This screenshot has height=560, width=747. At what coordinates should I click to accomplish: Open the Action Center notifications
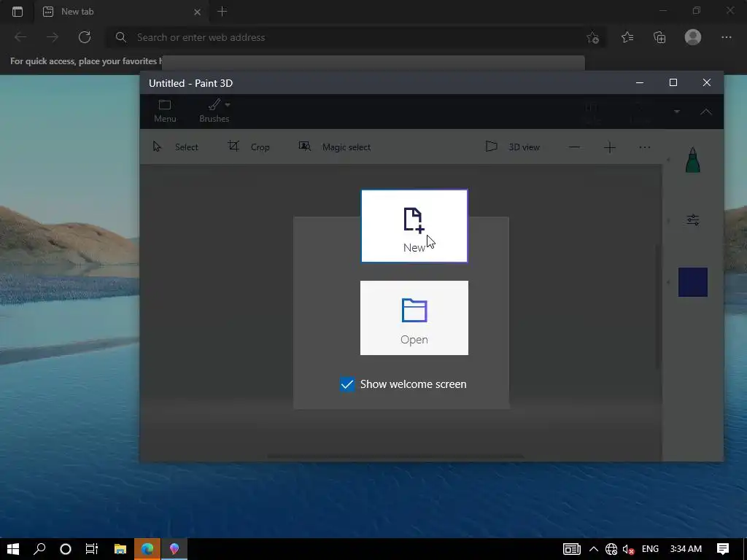click(723, 549)
